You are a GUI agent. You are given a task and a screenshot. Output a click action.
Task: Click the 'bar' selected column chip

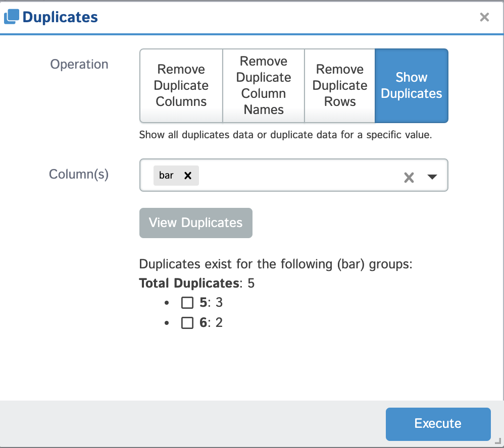point(167,176)
